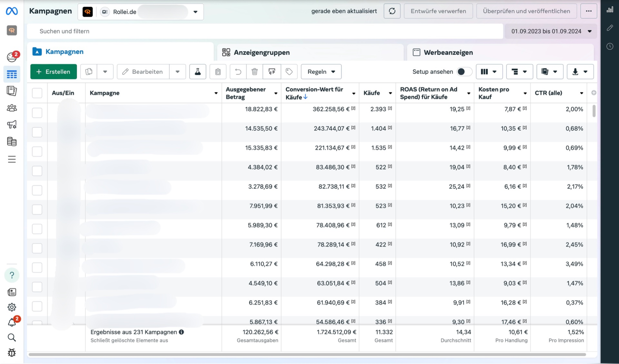Open the columns layout dropdown
The image size is (619, 364).
click(489, 72)
